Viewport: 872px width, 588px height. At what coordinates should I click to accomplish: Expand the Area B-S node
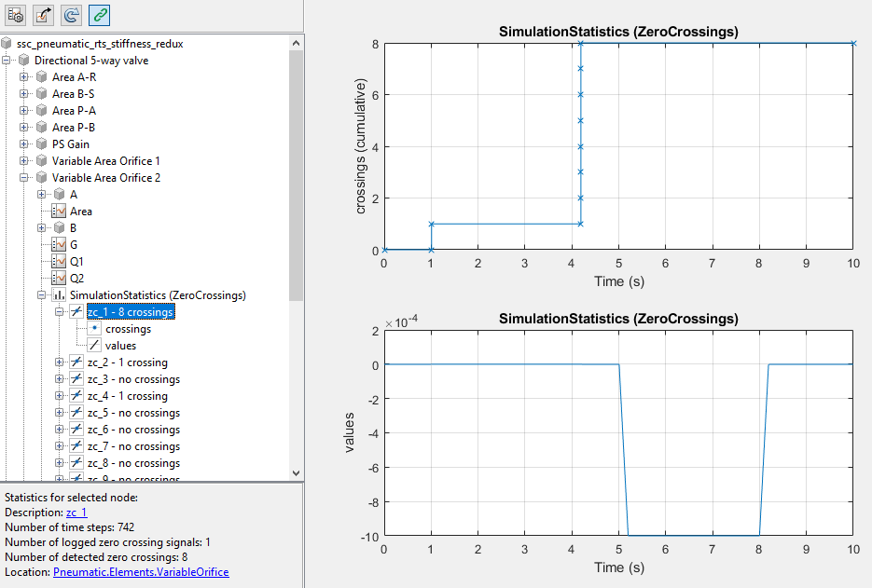click(x=24, y=93)
